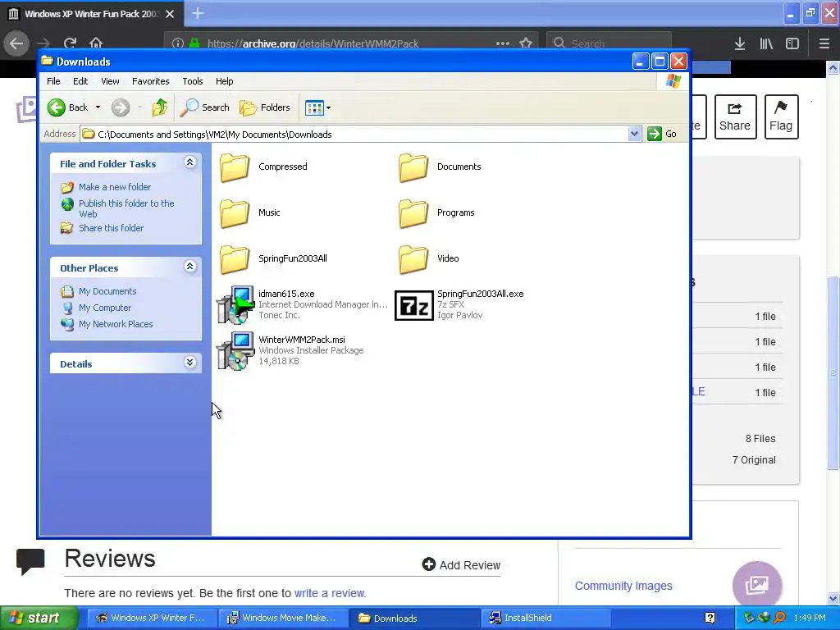Switch to Windows Movie Maker taskbar item
The height and width of the screenshot is (630, 840).
click(x=283, y=619)
